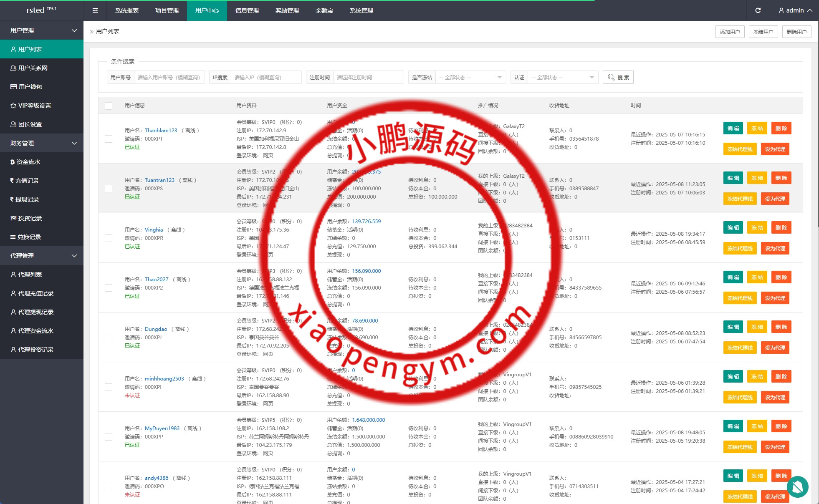Open 认证 status dropdown
The width and height of the screenshot is (819, 504).
pyautogui.click(x=562, y=77)
